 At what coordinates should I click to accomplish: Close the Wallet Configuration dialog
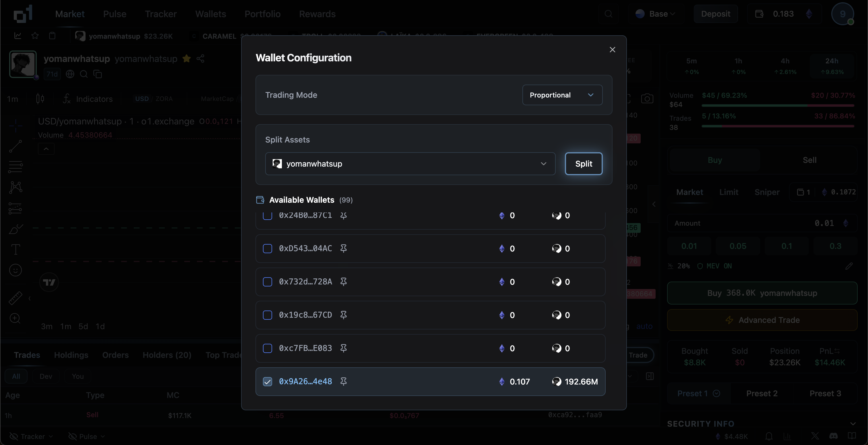pyautogui.click(x=612, y=50)
